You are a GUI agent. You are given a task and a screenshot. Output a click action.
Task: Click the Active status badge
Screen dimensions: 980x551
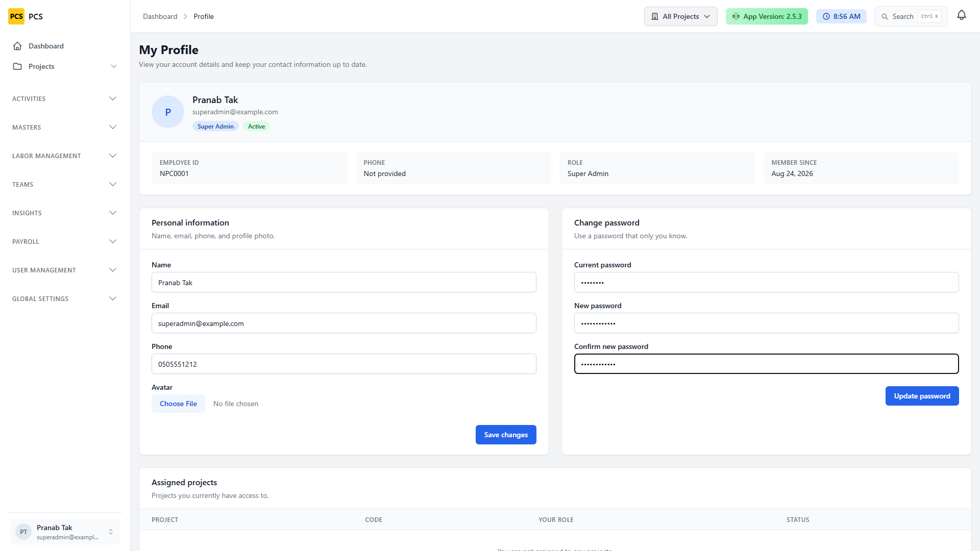[256, 127]
